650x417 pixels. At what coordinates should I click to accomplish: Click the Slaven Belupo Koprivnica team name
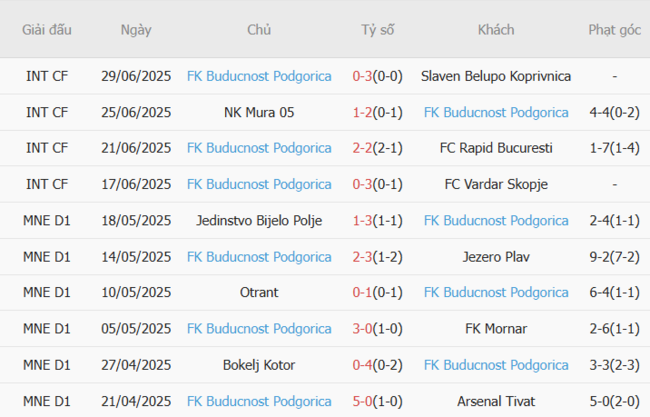click(x=496, y=76)
